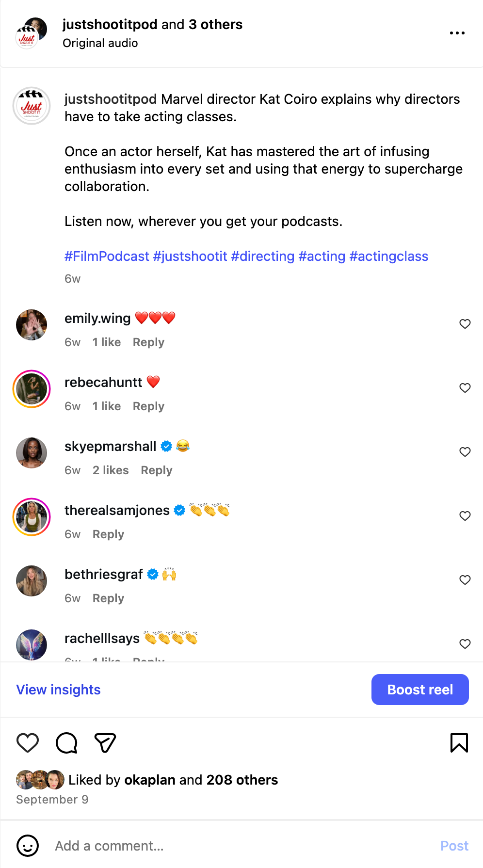Show the 208 others who liked
Screen dimensions: 483x868
tap(242, 780)
